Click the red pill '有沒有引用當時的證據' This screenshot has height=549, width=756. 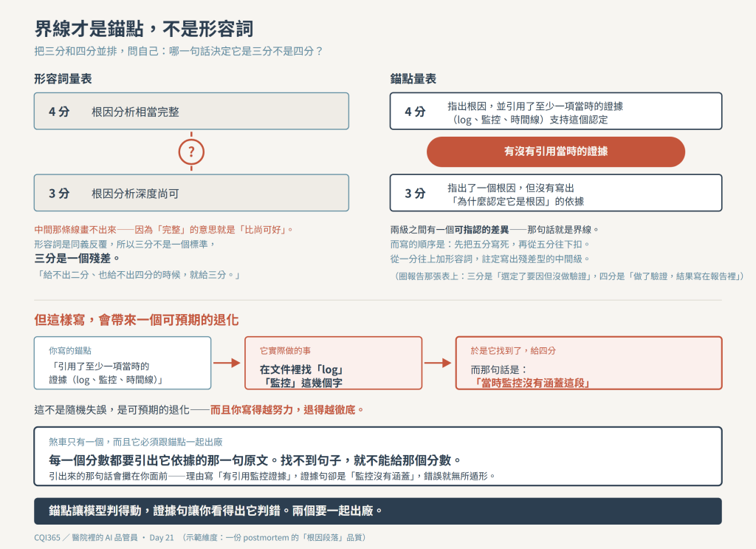pyautogui.click(x=555, y=151)
